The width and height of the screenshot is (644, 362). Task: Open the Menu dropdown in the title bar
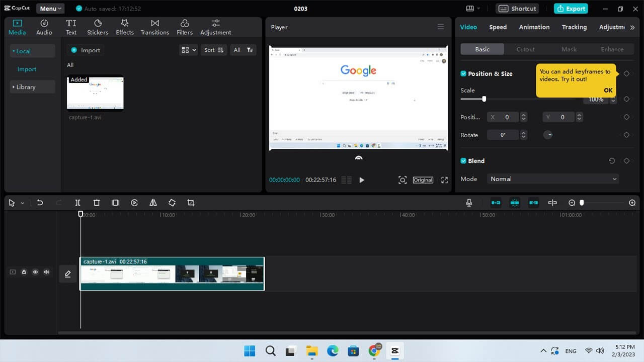tap(50, 9)
